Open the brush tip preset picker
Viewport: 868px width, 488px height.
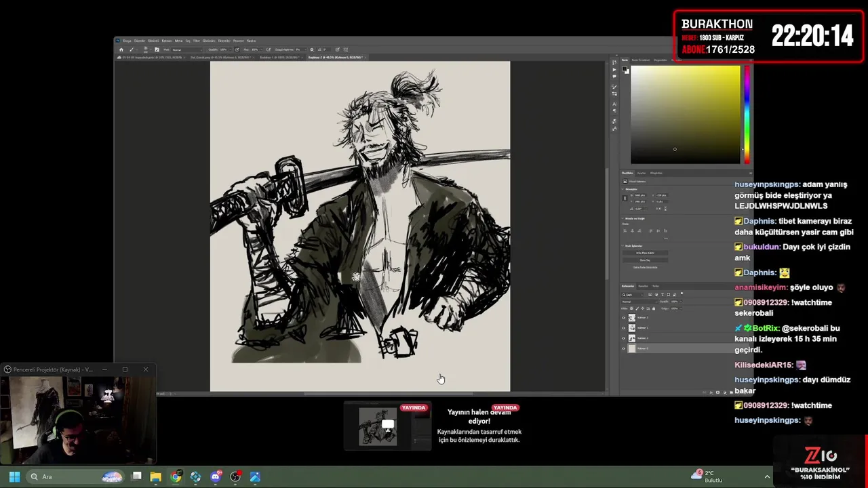point(147,49)
